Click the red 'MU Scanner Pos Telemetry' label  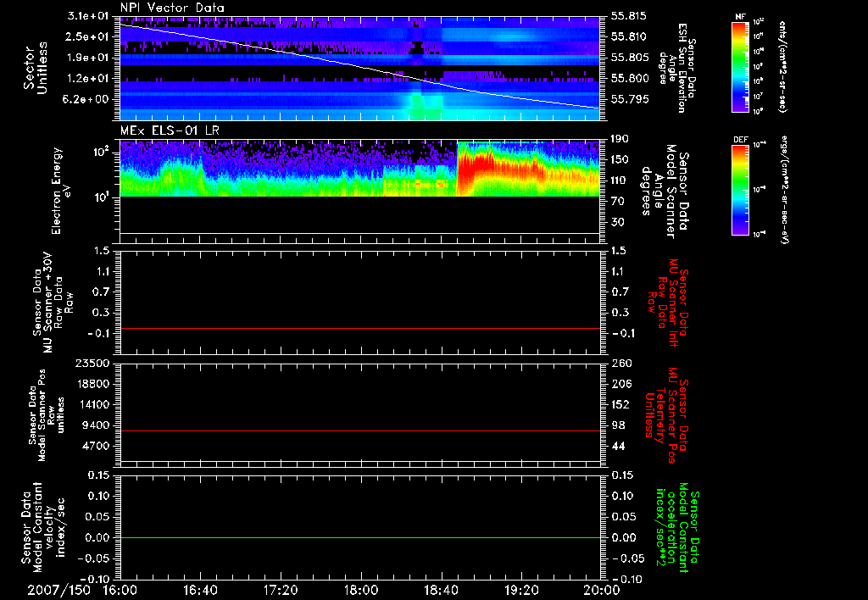coord(666,414)
